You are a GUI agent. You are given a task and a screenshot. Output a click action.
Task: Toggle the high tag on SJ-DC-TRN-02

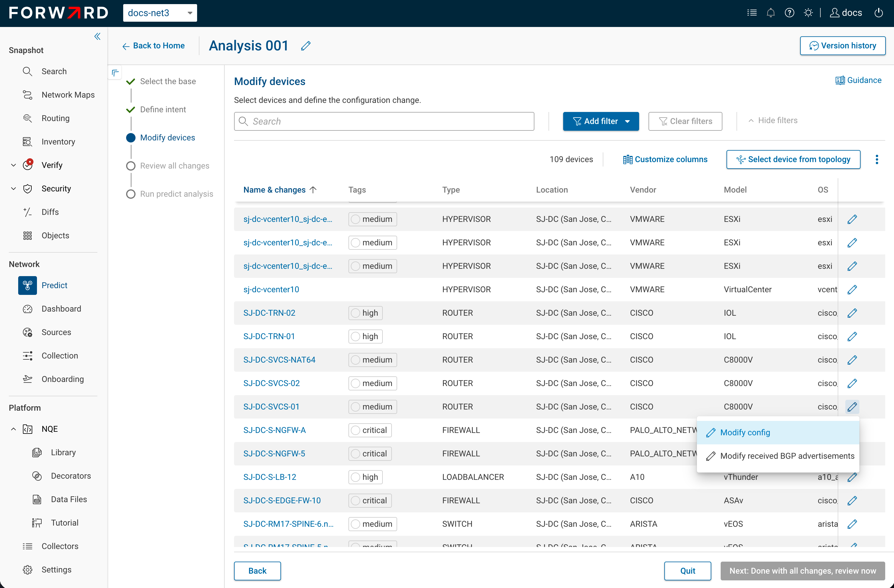point(365,313)
